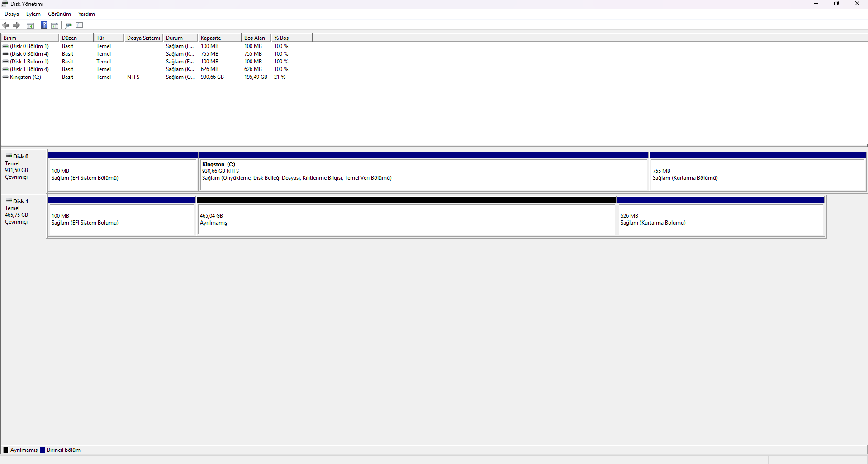Select the 465,04 GB Ayrılmamış space block
The height and width of the screenshot is (464, 868).
(407, 216)
